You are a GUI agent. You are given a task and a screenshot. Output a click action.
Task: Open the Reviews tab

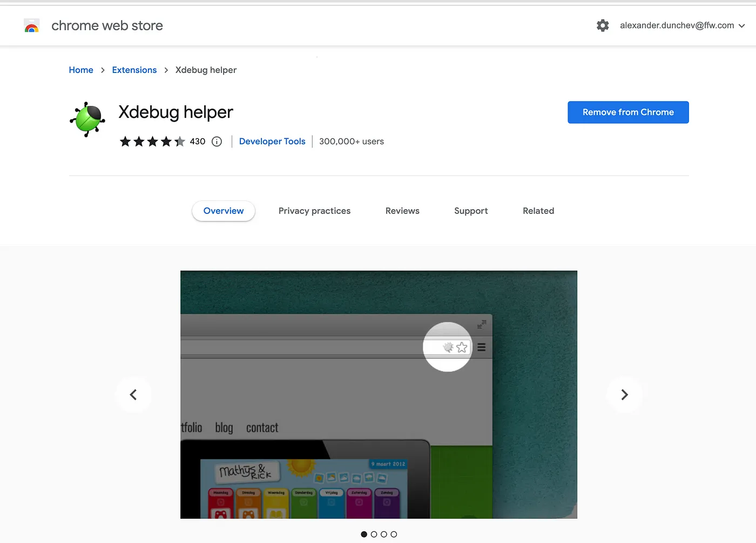pos(402,211)
